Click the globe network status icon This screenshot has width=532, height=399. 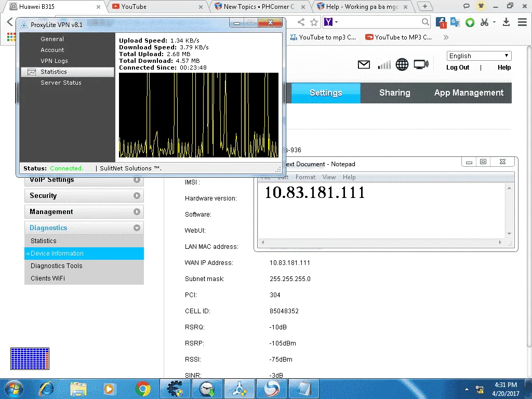[402, 64]
